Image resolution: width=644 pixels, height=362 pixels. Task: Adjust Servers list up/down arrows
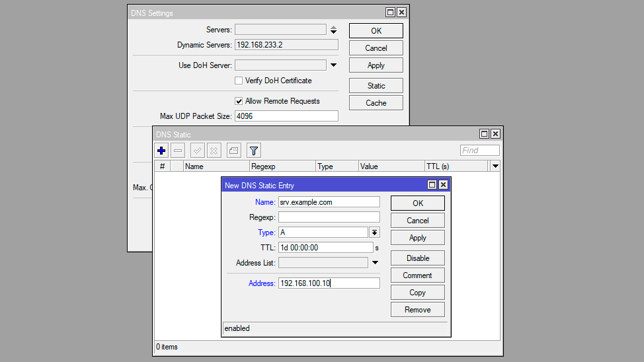coord(333,30)
